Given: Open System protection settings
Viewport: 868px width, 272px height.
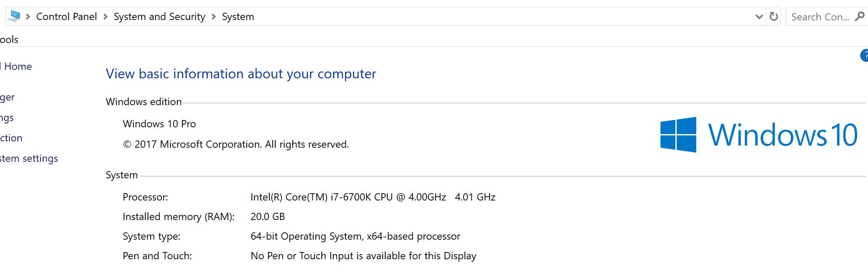Looking at the screenshot, I should point(12,137).
